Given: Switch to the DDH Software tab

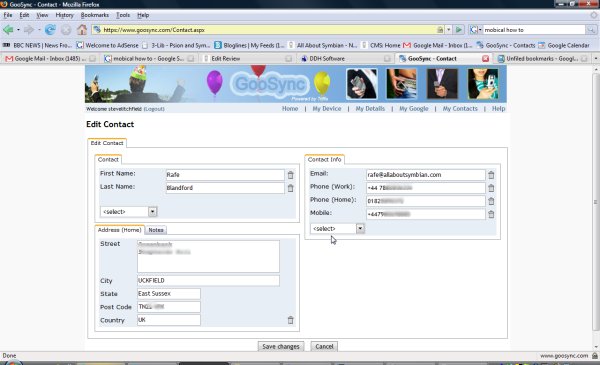Looking at the screenshot, I should coord(346,59).
